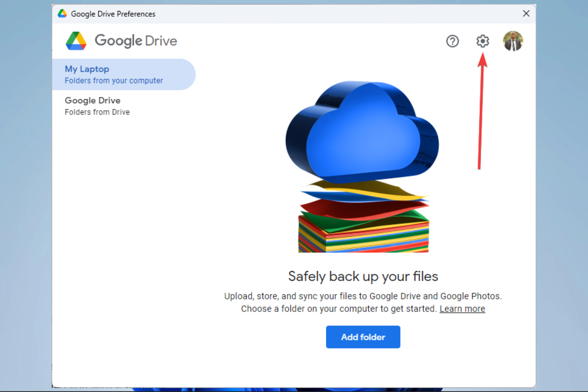Open the account profile picture menu

click(x=513, y=41)
